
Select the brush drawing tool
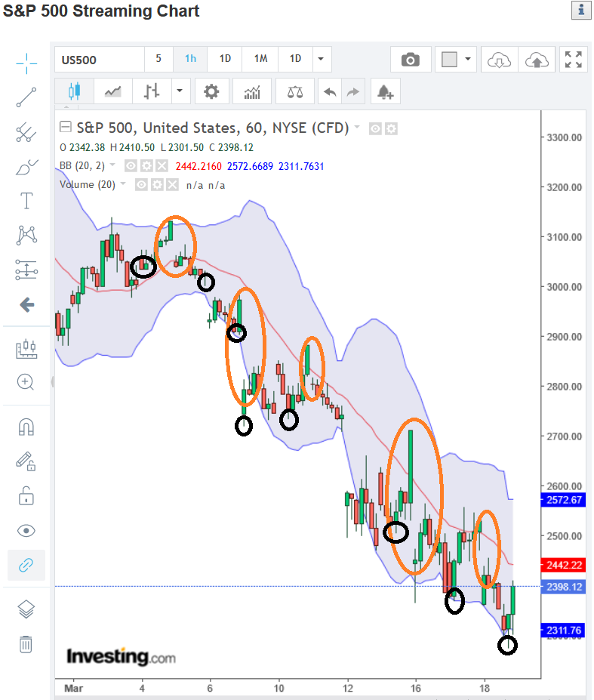click(x=26, y=167)
